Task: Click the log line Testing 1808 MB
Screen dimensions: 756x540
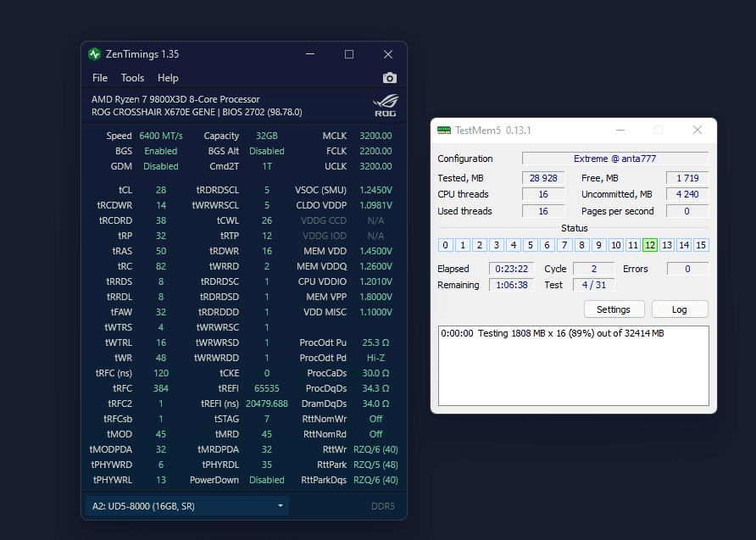Action: [x=553, y=333]
